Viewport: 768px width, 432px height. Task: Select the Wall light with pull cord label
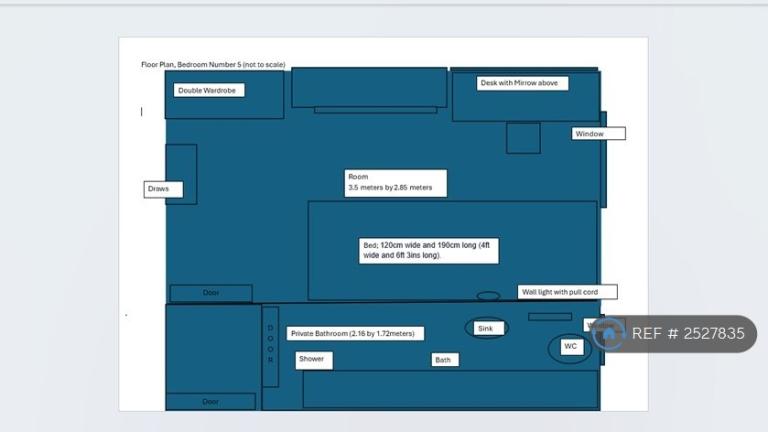pyautogui.click(x=567, y=292)
